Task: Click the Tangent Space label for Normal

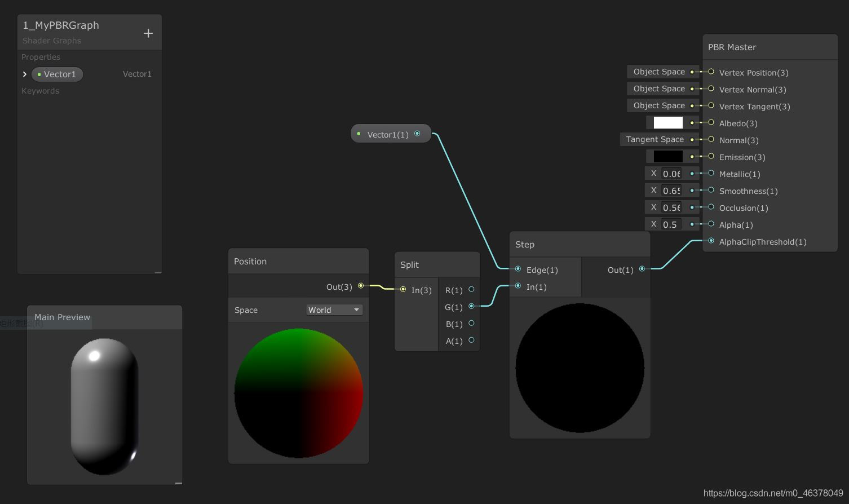Action: [x=655, y=139]
